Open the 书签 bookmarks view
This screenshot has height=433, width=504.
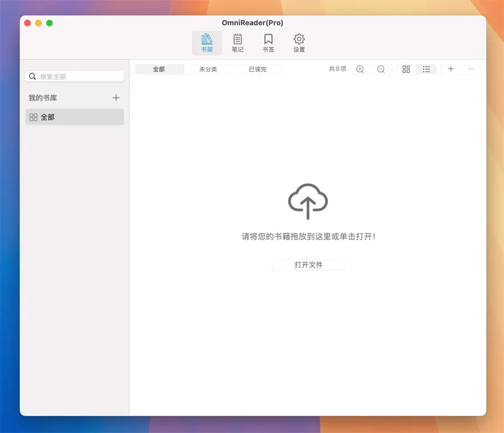click(268, 43)
